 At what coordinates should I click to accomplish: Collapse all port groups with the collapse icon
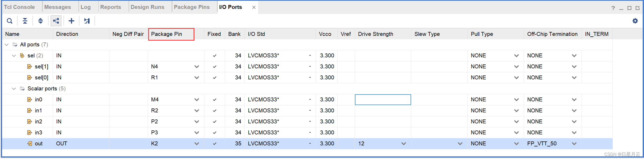click(25, 21)
